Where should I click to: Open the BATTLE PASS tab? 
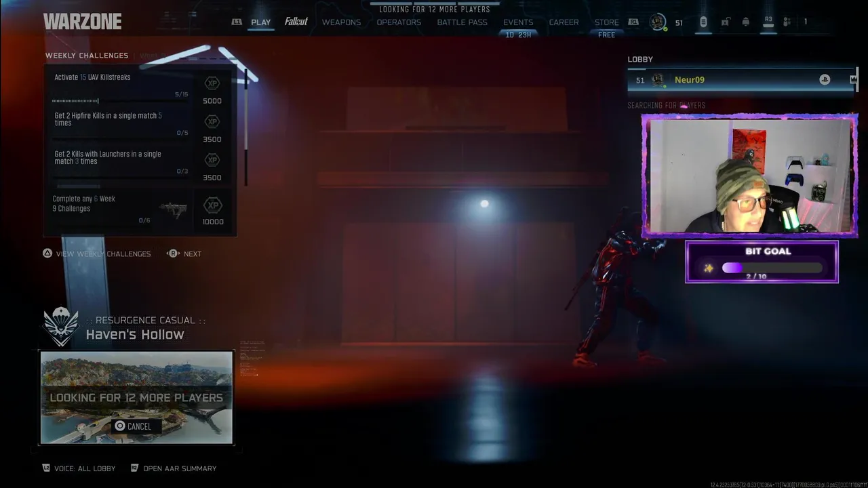[x=462, y=22]
